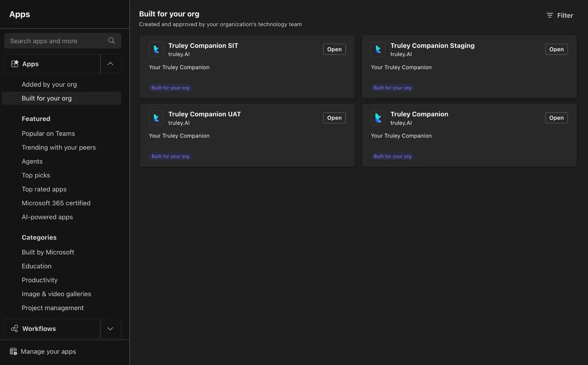Viewport: 588px width, 365px height.
Task: Open Truley Companion Staging via Open button
Action: [556, 49]
